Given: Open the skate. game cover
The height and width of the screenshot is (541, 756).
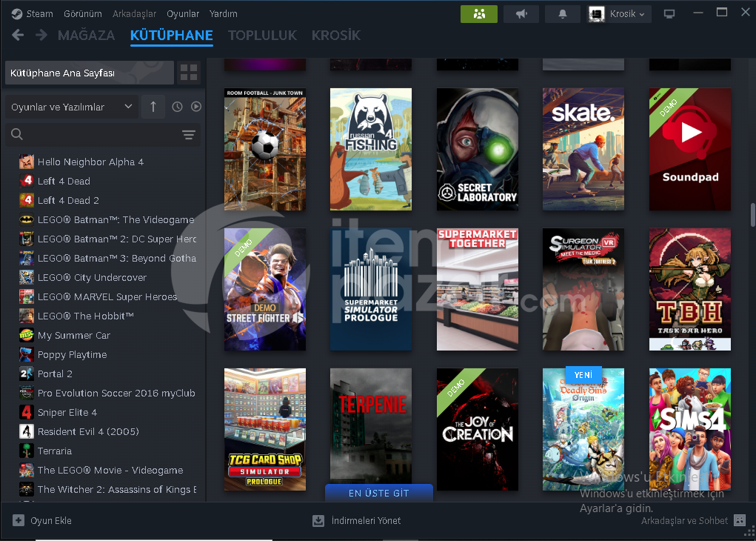Looking at the screenshot, I should click(583, 149).
